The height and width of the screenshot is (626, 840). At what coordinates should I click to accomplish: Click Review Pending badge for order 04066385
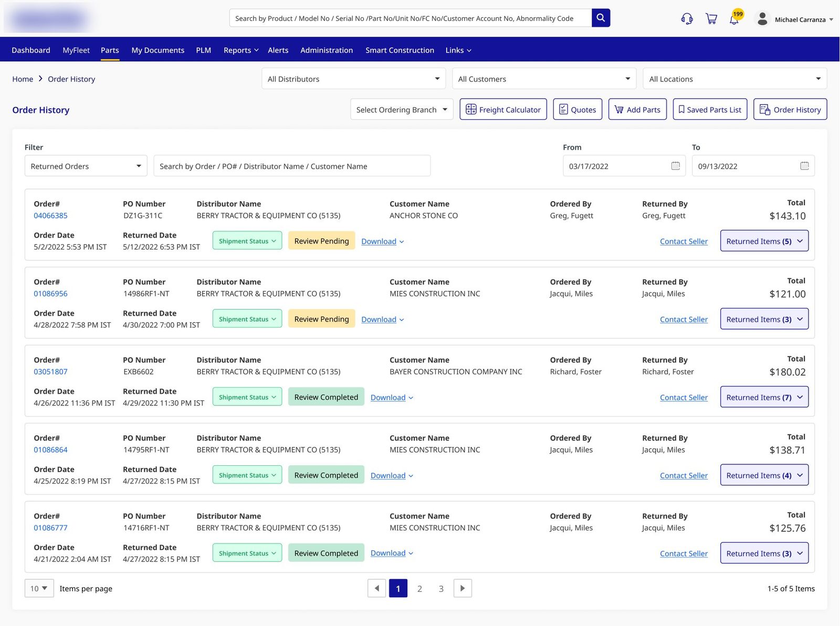321,241
